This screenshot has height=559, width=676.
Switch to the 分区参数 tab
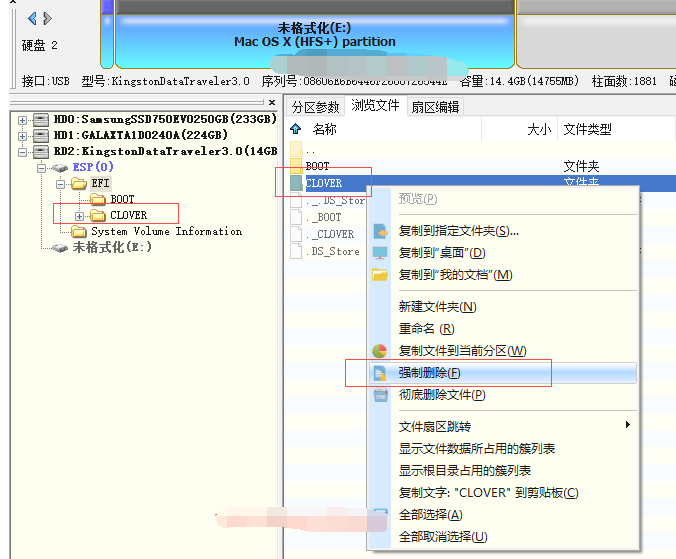pyautogui.click(x=315, y=106)
